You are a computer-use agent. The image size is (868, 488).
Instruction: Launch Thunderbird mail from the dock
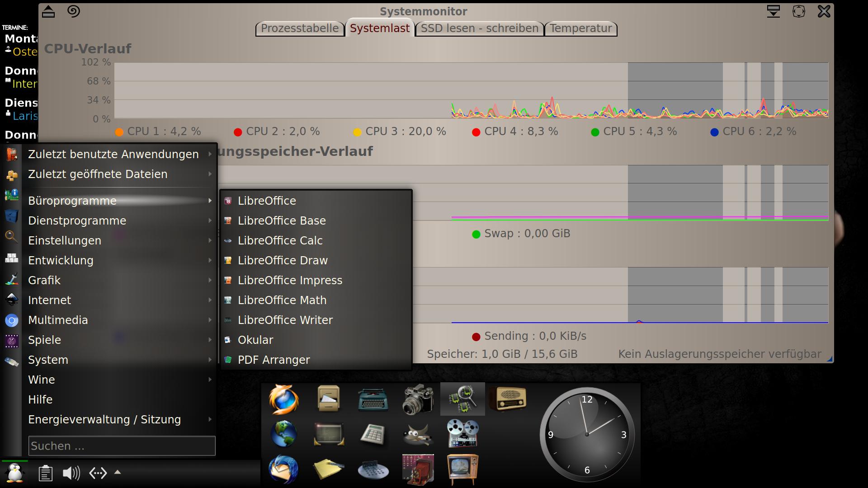[283, 469]
